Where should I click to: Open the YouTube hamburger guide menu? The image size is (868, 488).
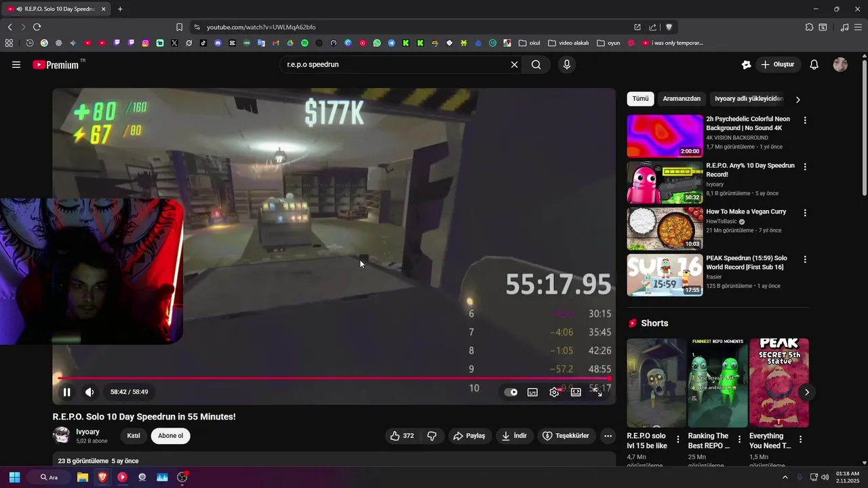click(16, 64)
